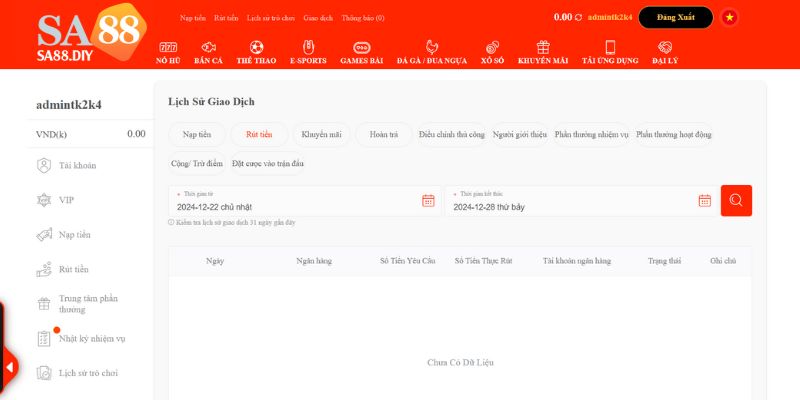Open the Xổ Số lottery category
Screen dimensions: 800x400
coord(491,52)
